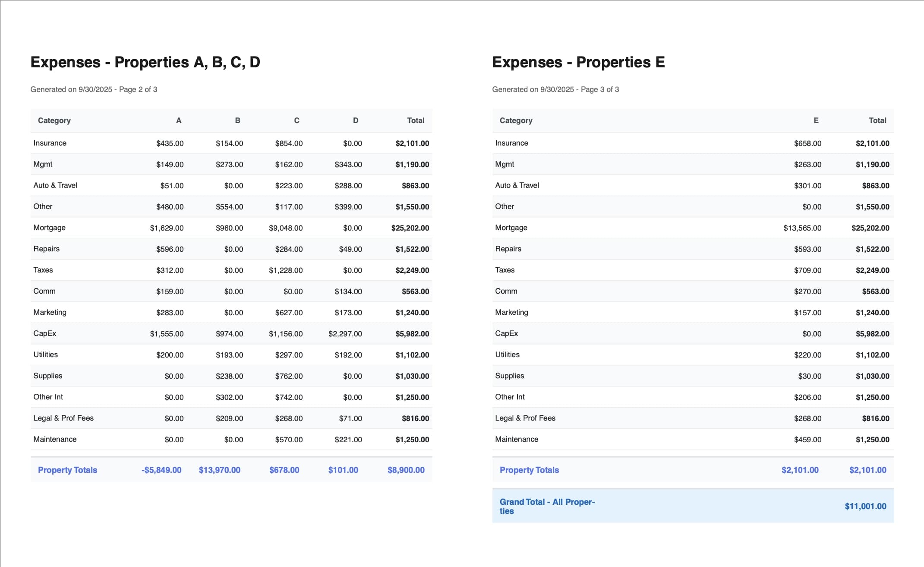Select the $13,565.00 Mortgage value for property E
This screenshot has height=567, width=924.
[x=803, y=228]
